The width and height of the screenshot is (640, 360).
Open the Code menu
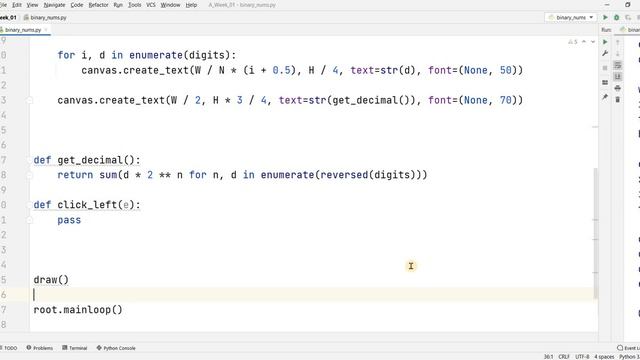pos(77,5)
